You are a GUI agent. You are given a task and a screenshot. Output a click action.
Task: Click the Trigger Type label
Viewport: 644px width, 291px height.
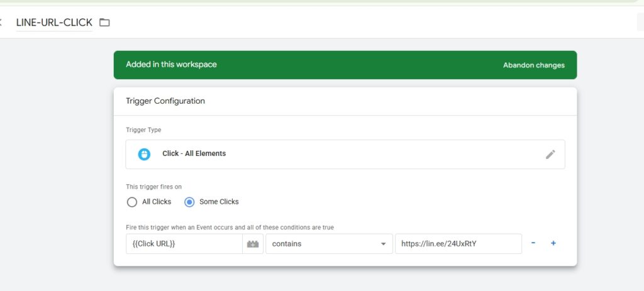[x=143, y=130]
